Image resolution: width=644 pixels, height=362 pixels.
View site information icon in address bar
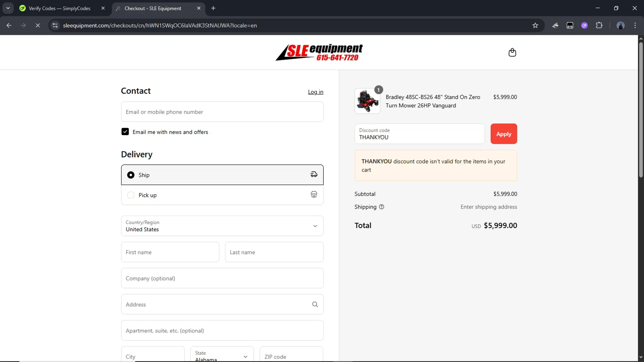coord(55,25)
